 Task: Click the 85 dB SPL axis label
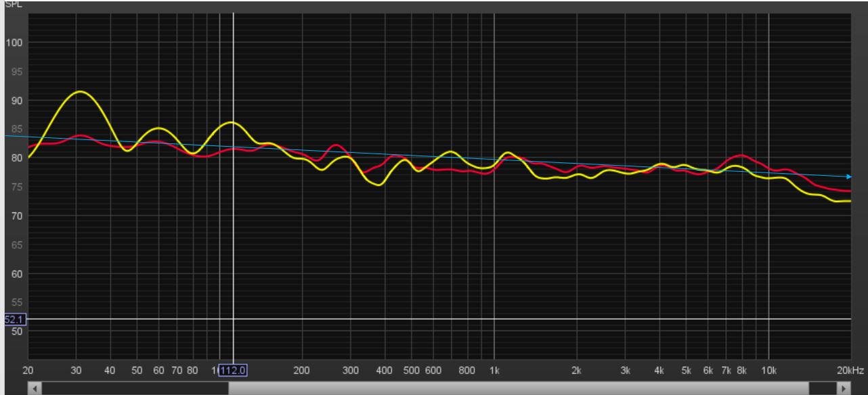pyautogui.click(x=16, y=129)
